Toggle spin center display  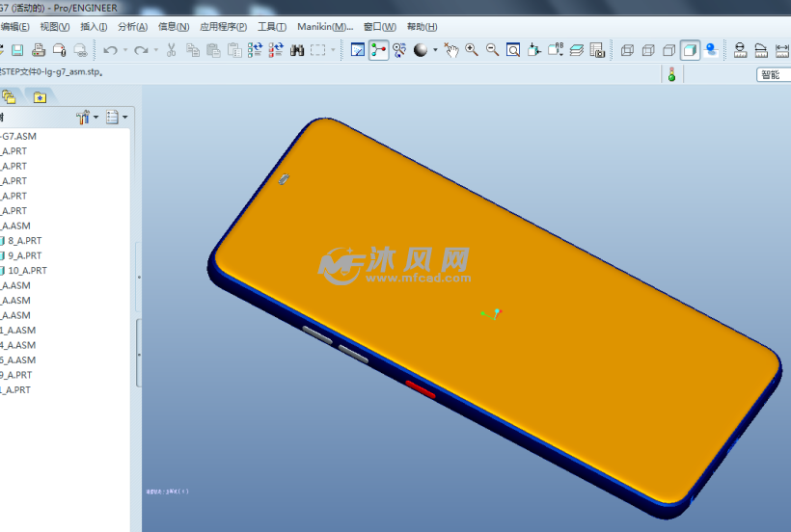click(x=378, y=50)
